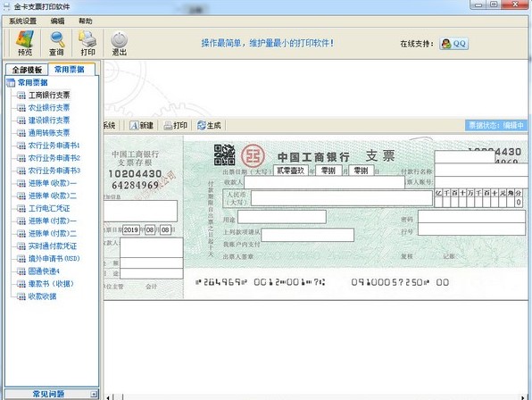Click the 密码 input field
This screenshot has height=400, width=532.
[x=471, y=216]
